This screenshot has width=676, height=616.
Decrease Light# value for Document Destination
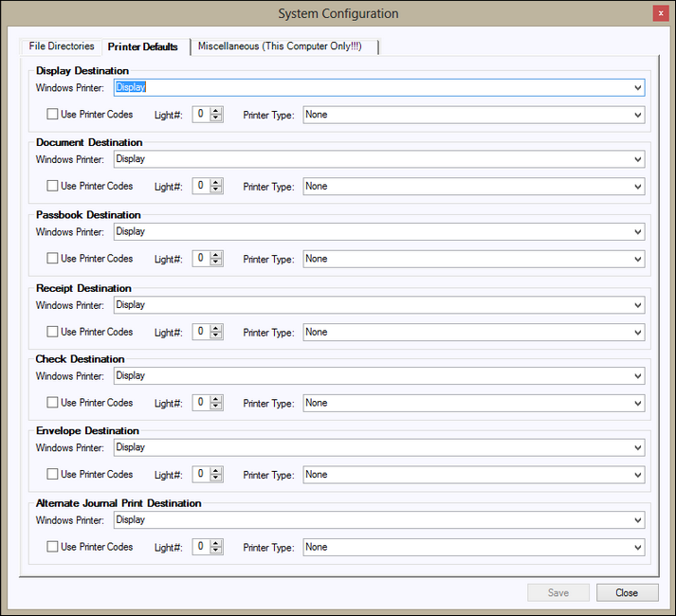coord(216,190)
